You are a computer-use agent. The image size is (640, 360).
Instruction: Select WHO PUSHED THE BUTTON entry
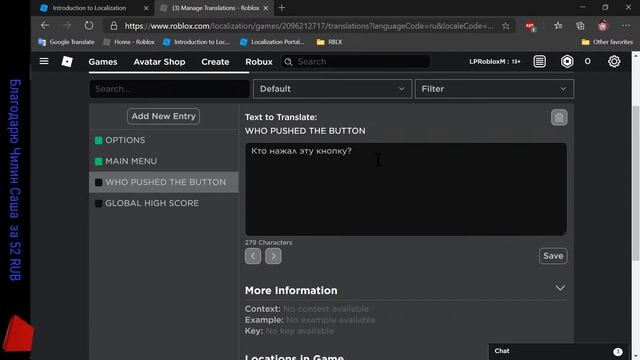click(x=164, y=182)
